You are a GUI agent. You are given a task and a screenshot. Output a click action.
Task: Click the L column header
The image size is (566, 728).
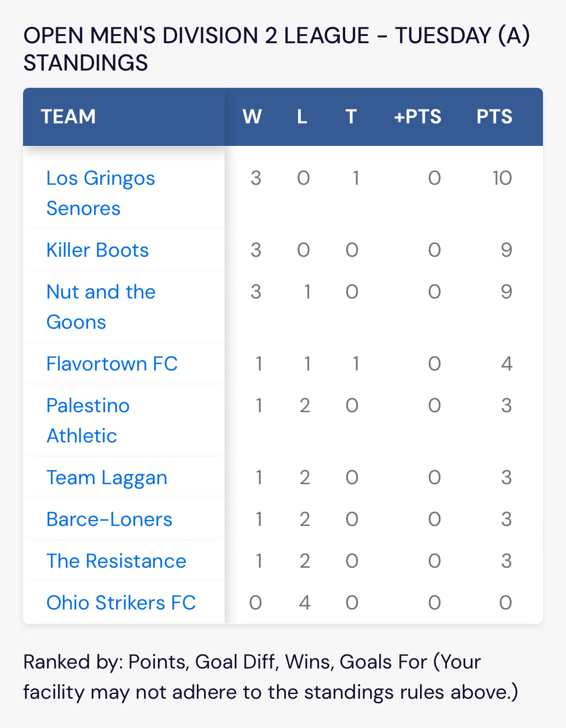(x=302, y=117)
